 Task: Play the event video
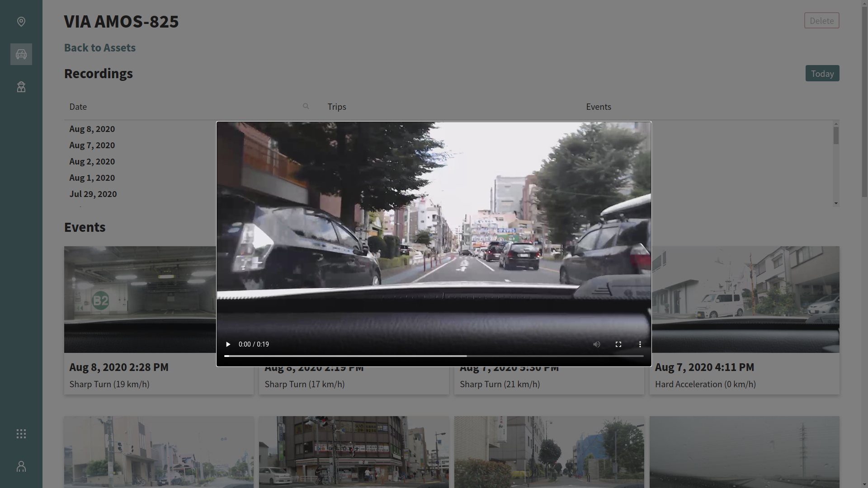(x=228, y=344)
